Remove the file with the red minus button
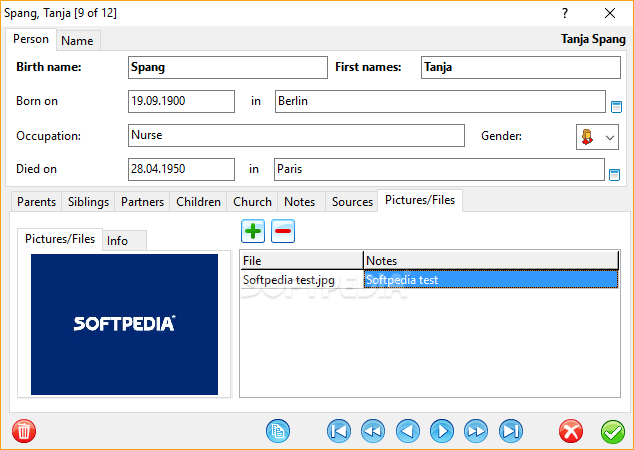This screenshot has height=450, width=634. (x=283, y=231)
